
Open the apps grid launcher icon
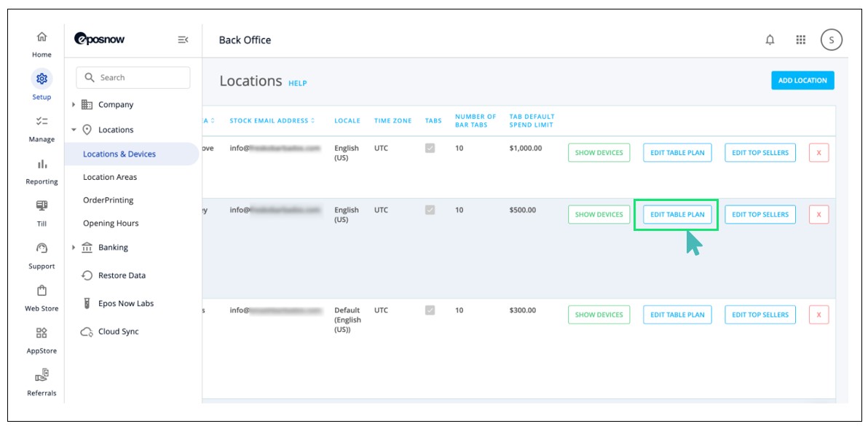800,40
